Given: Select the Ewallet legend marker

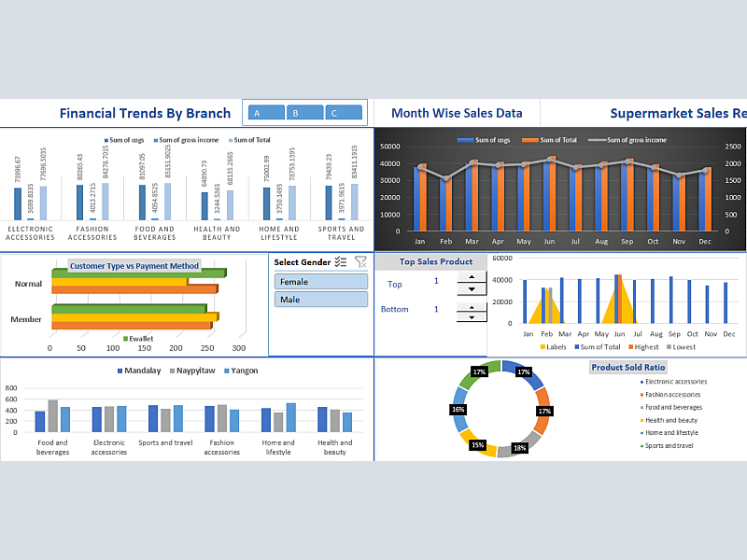Looking at the screenshot, I should point(126,339).
